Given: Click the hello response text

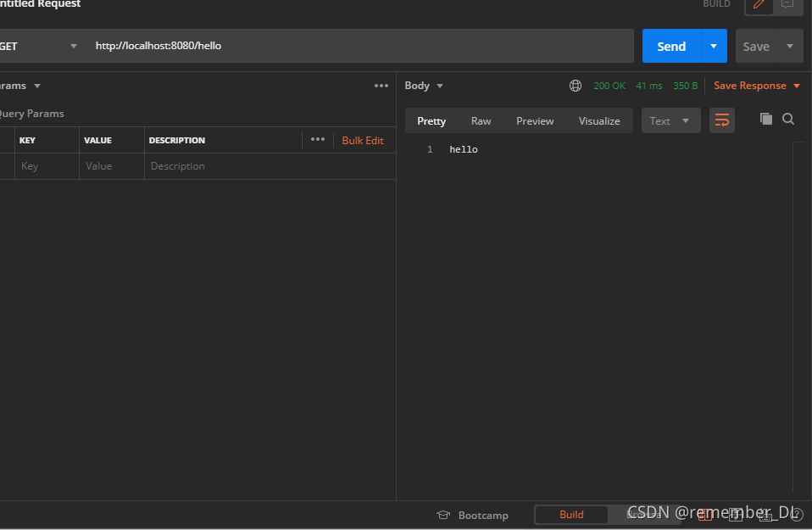Looking at the screenshot, I should [x=464, y=150].
